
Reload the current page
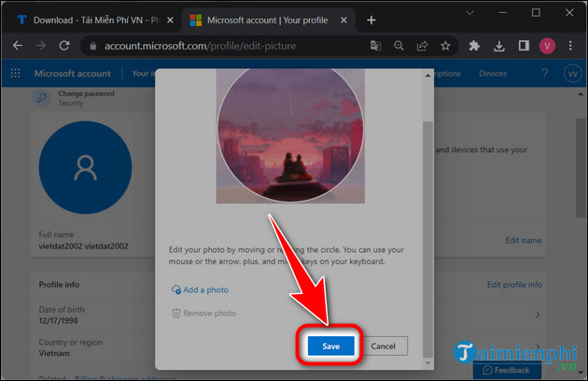[64, 46]
